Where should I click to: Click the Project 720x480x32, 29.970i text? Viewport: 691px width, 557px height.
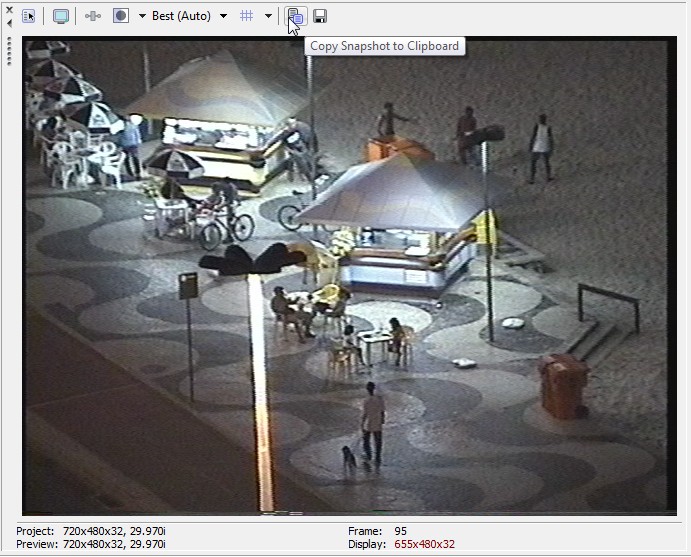click(91, 531)
